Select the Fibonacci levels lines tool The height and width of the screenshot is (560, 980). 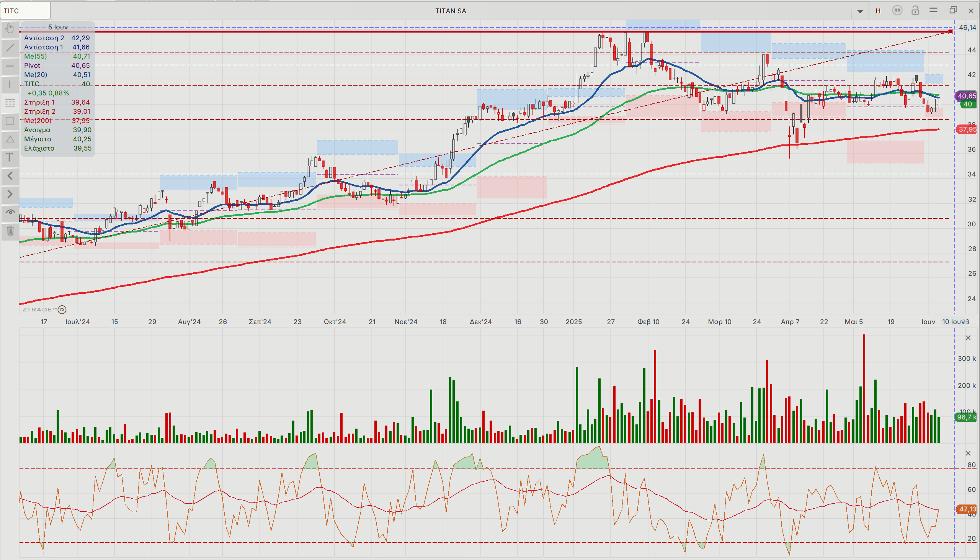click(x=10, y=103)
